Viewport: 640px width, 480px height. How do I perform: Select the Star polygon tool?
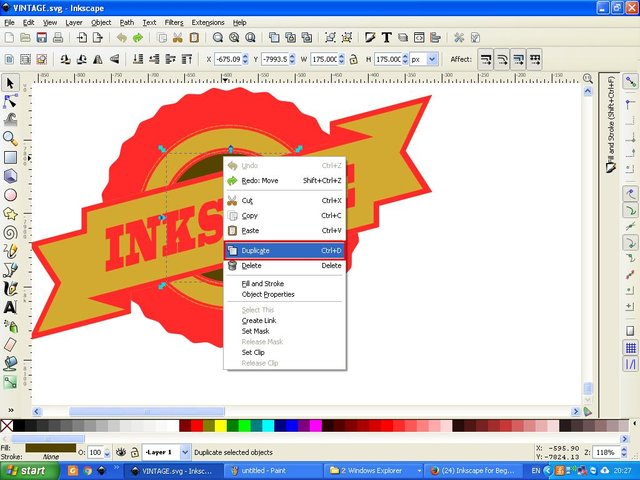10,213
